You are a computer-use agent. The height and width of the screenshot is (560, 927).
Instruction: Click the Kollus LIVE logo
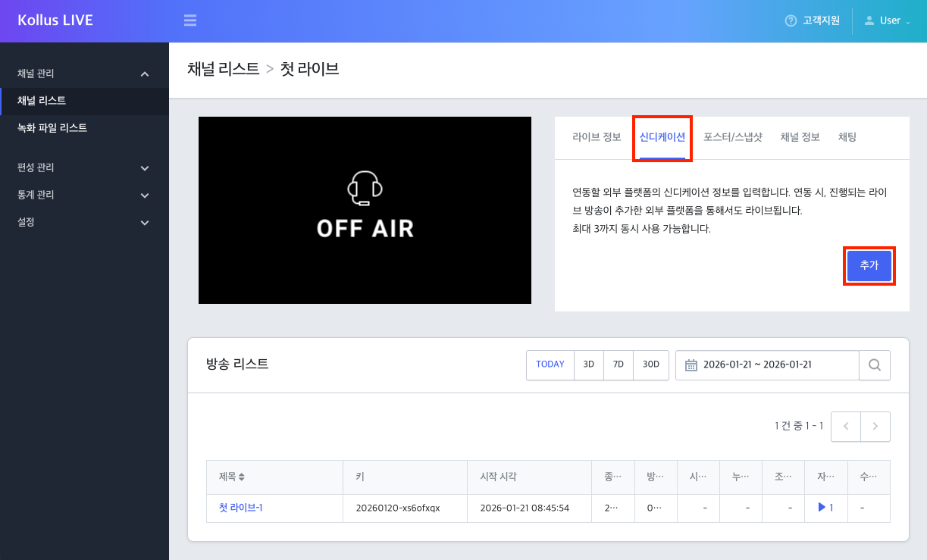pos(54,20)
